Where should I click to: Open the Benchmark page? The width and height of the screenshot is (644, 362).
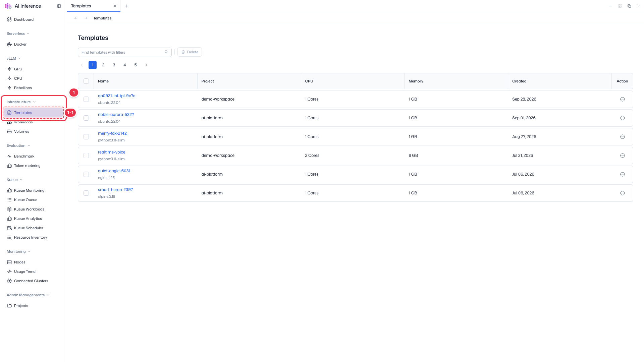[24, 156]
